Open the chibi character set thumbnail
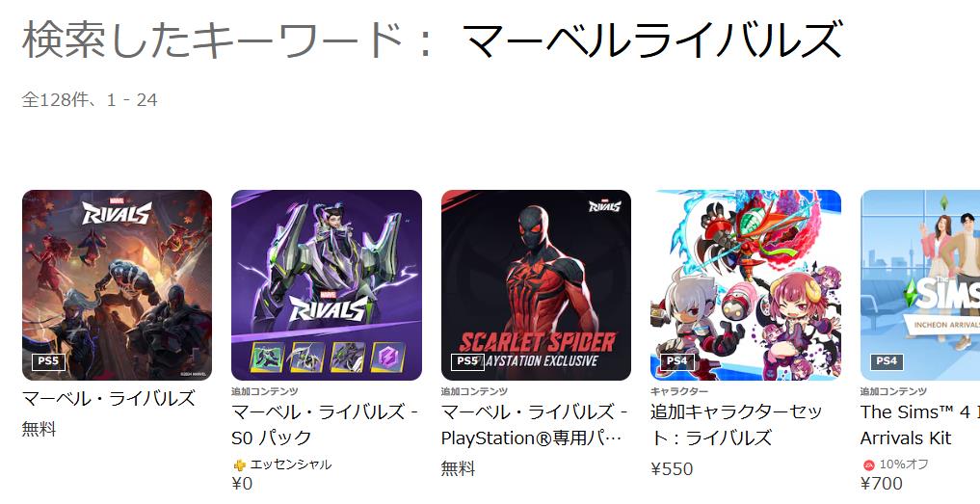Screen dimensions: 980x504 click(x=746, y=285)
